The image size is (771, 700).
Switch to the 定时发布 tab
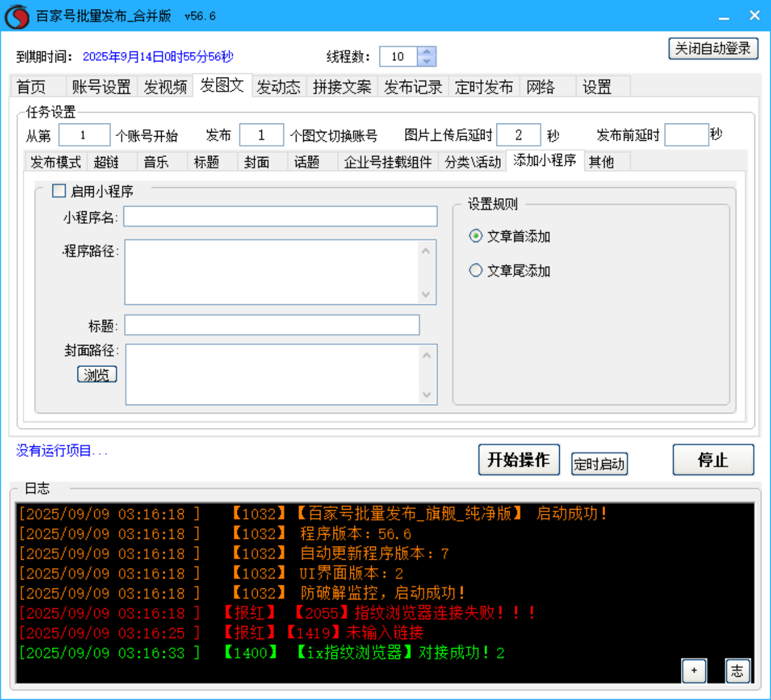coord(484,87)
